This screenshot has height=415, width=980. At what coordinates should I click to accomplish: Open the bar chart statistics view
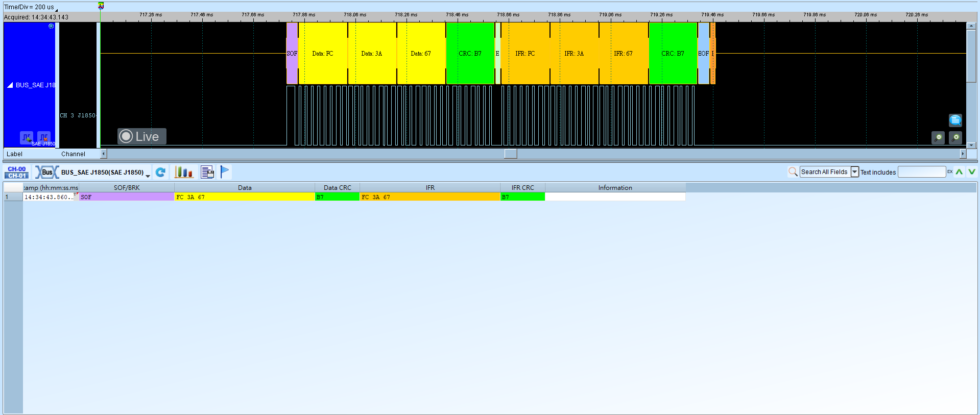coord(183,172)
